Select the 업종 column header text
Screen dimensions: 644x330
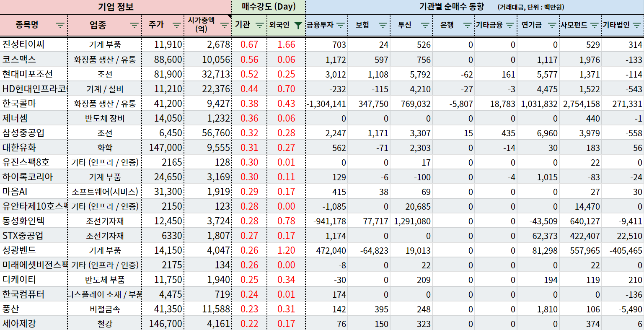(98, 25)
